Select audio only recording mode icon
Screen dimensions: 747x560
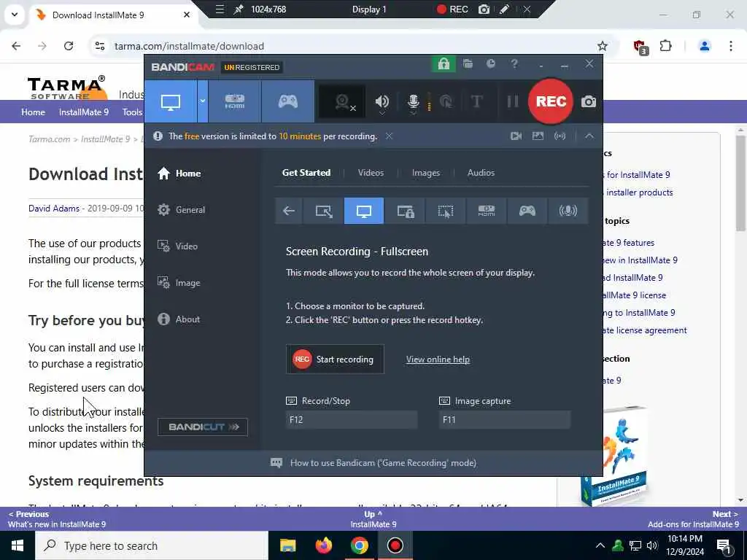pos(568,211)
